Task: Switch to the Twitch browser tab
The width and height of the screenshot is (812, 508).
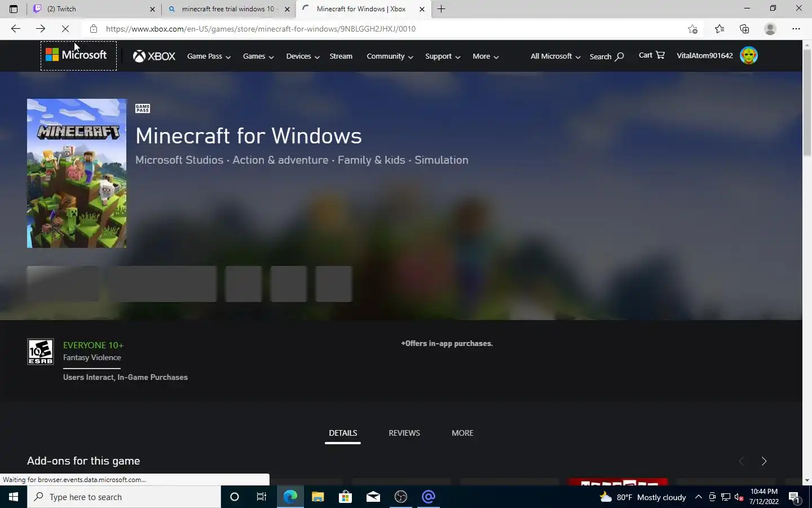Action: pos(93,9)
